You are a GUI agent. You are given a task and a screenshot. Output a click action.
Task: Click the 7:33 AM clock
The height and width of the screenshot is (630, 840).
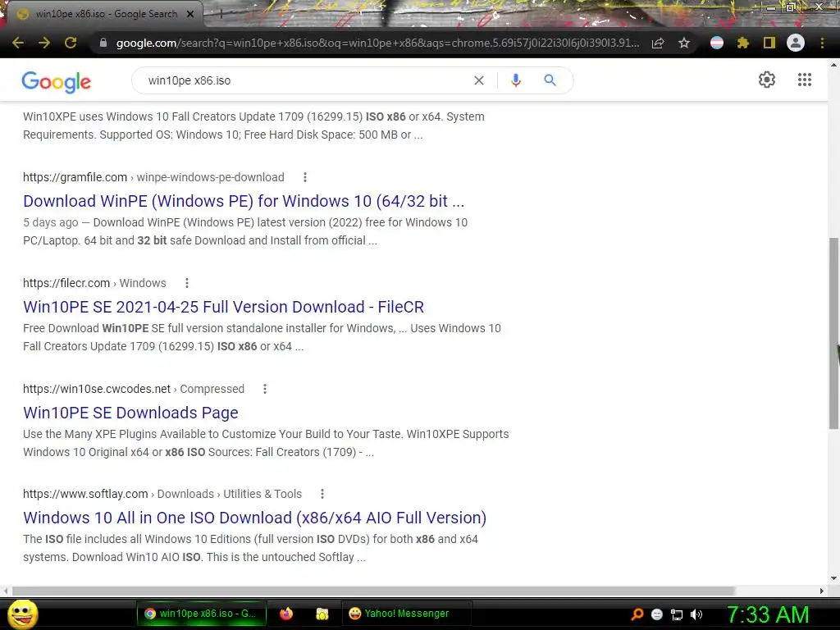[x=768, y=614]
